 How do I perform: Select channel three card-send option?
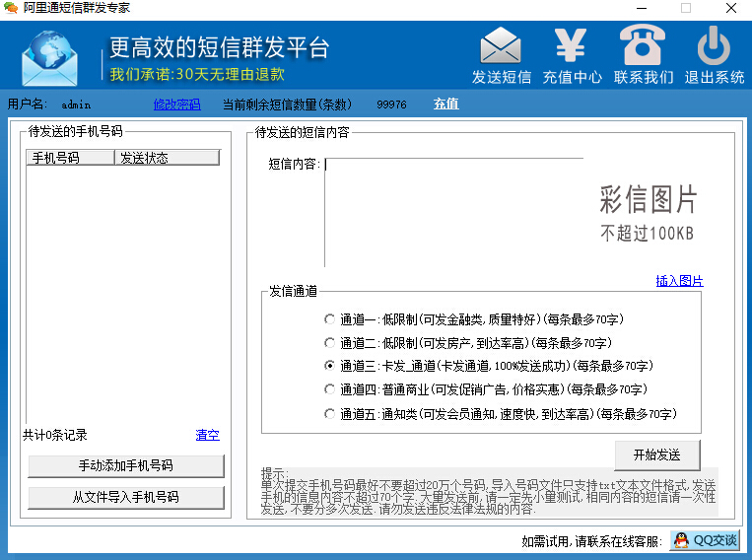click(329, 366)
